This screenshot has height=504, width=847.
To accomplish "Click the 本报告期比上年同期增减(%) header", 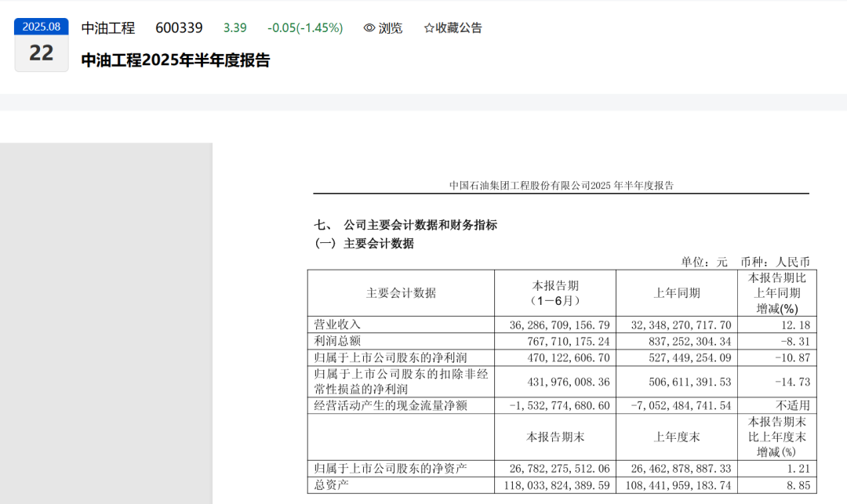I will tap(777, 293).
